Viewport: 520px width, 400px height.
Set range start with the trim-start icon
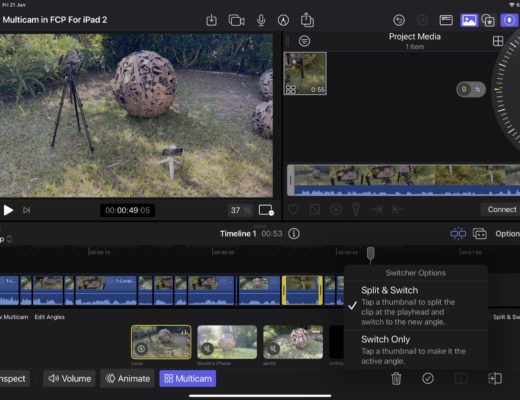(x=398, y=210)
